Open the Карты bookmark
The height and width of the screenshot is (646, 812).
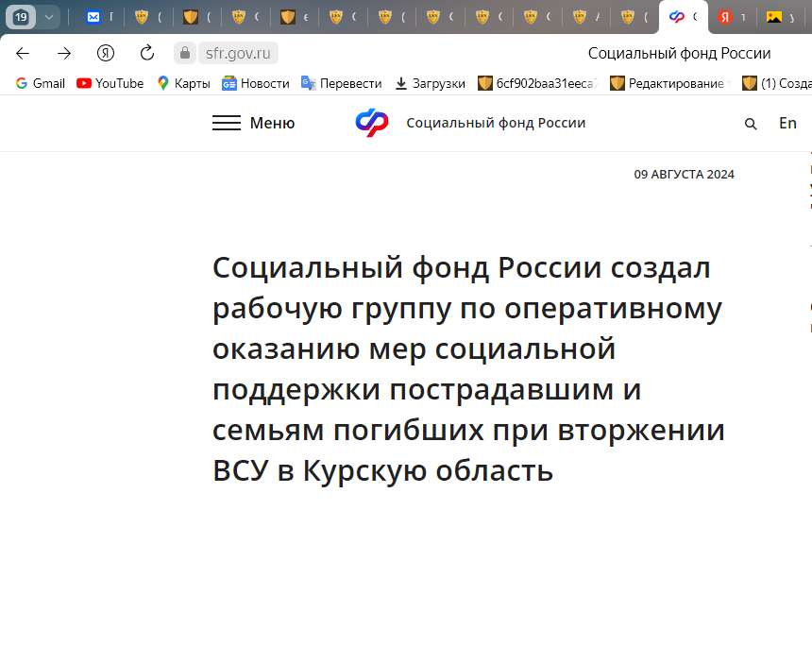click(x=183, y=83)
